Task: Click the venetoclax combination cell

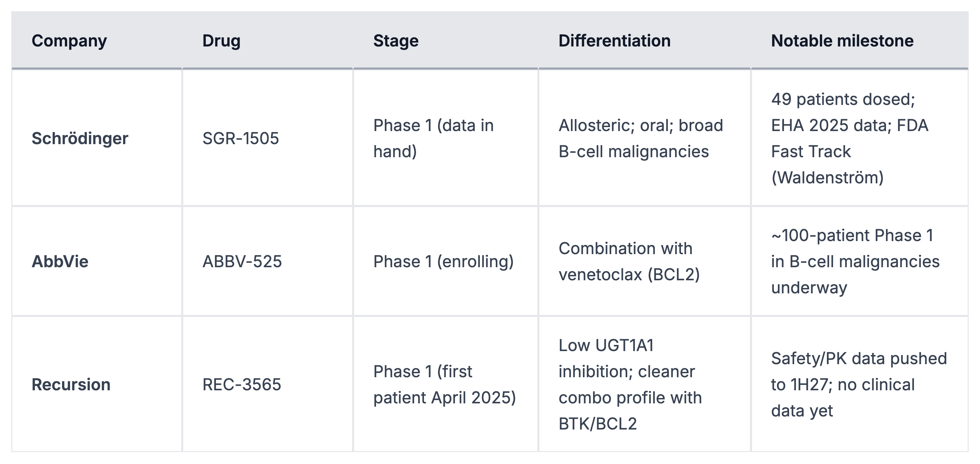Action: pyautogui.click(x=629, y=261)
